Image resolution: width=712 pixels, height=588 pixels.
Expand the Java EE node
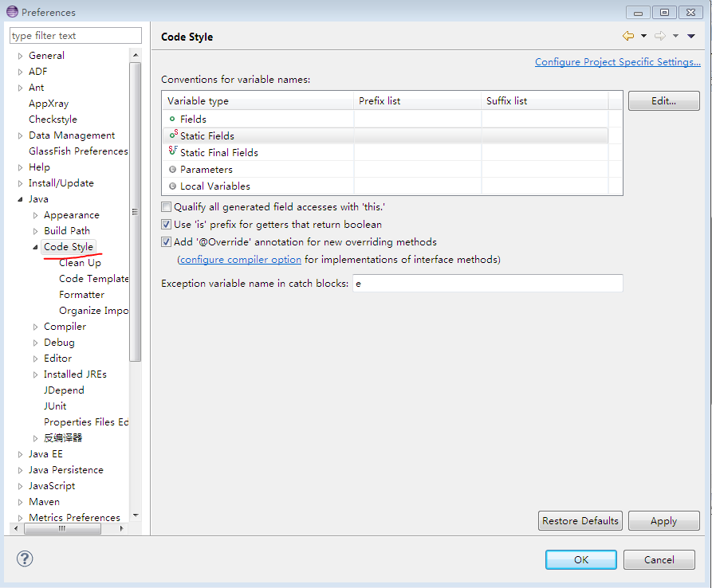tap(20, 454)
